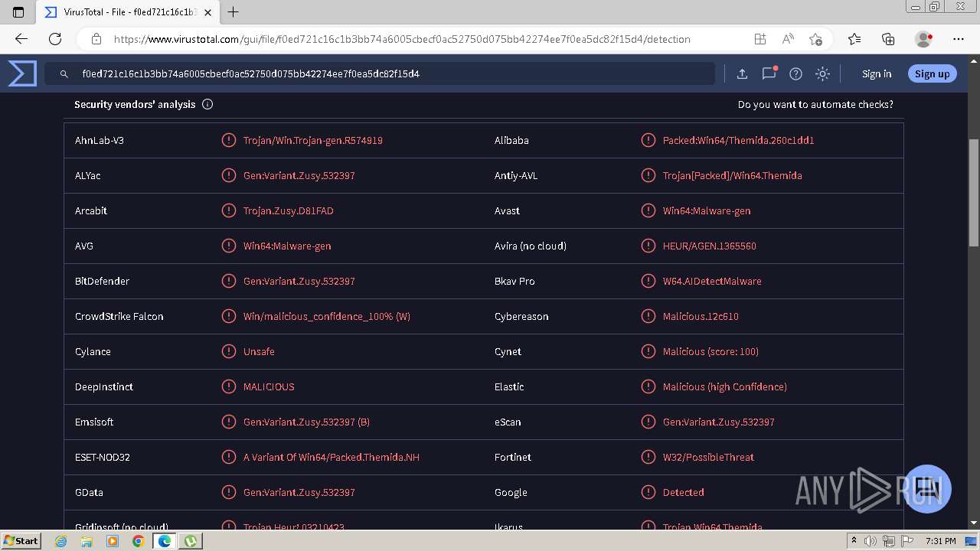Select 'Trojan/Win.Trojan-gen.R574919' detection text
Image resolution: width=980 pixels, height=551 pixels.
pyautogui.click(x=313, y=140)
